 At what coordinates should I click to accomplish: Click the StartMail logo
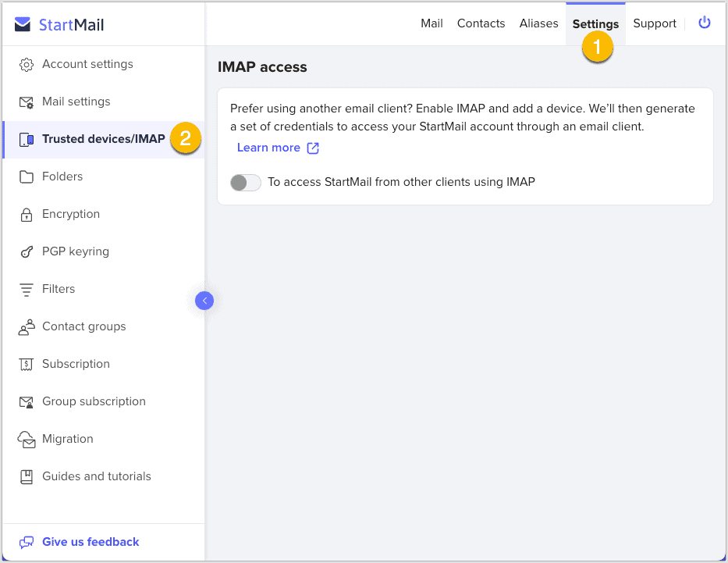click(59, 25)
